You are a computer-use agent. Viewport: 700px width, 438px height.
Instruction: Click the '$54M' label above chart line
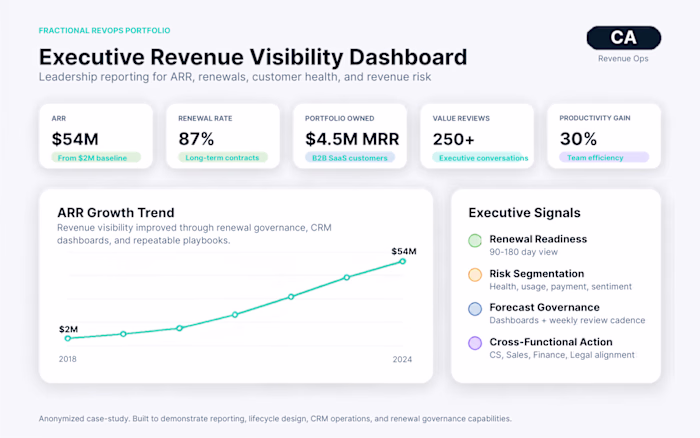(404, 251)
